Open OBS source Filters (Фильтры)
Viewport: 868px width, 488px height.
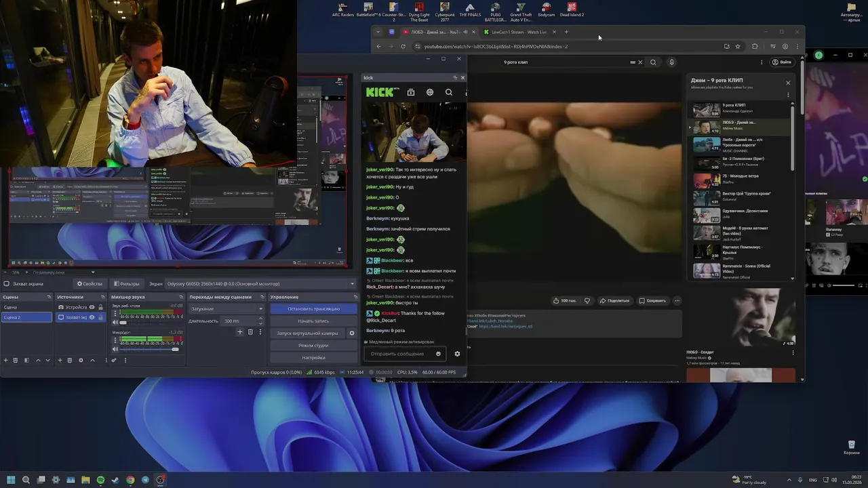tap(127, 284)
